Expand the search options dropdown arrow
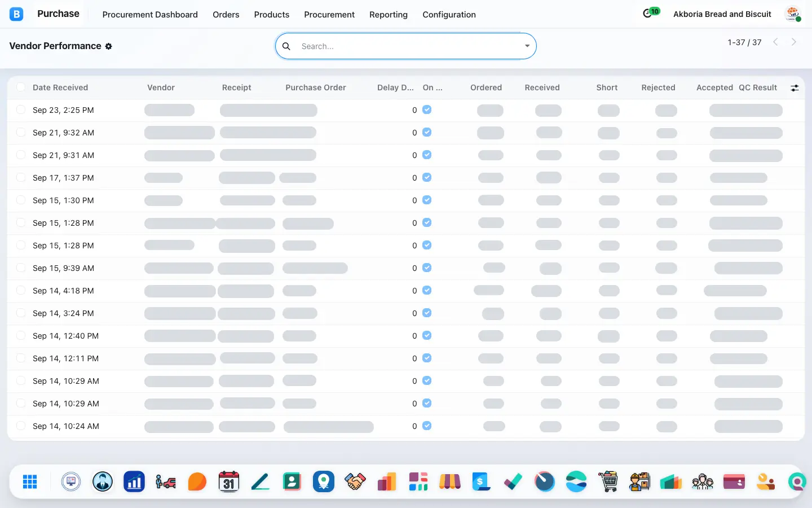Image resolution: width=812 pixels, height=508 pixels. [x=527, y=46]
